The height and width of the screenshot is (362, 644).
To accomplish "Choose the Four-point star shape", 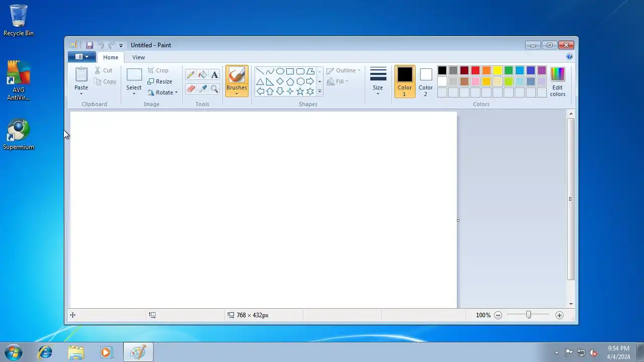I will click(x=290, y=92).
